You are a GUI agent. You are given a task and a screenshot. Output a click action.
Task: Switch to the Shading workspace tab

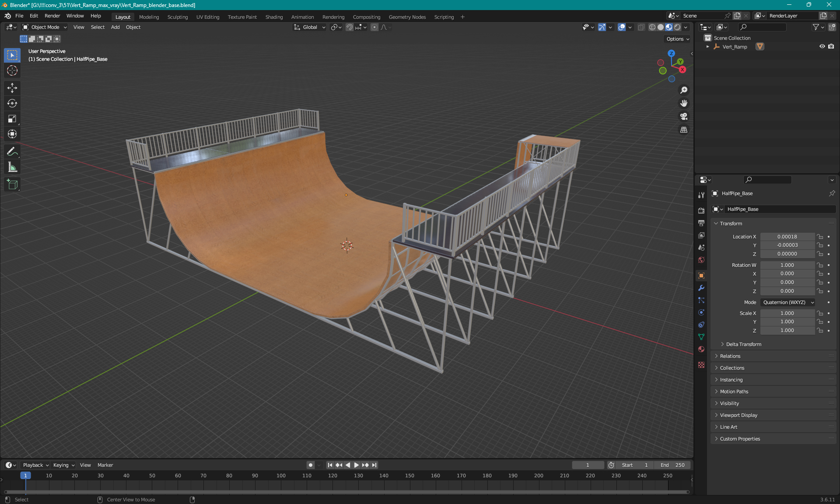(274, 17)
